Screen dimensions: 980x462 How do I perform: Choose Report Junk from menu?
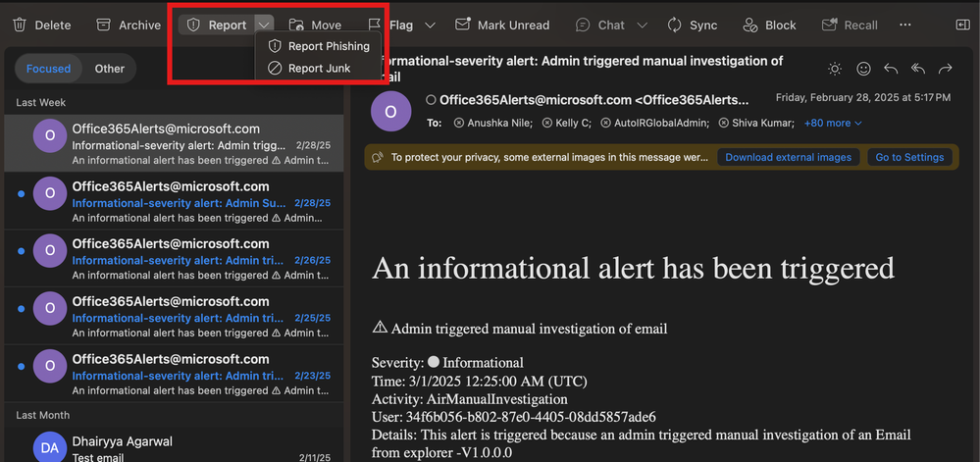click(309, 68)
